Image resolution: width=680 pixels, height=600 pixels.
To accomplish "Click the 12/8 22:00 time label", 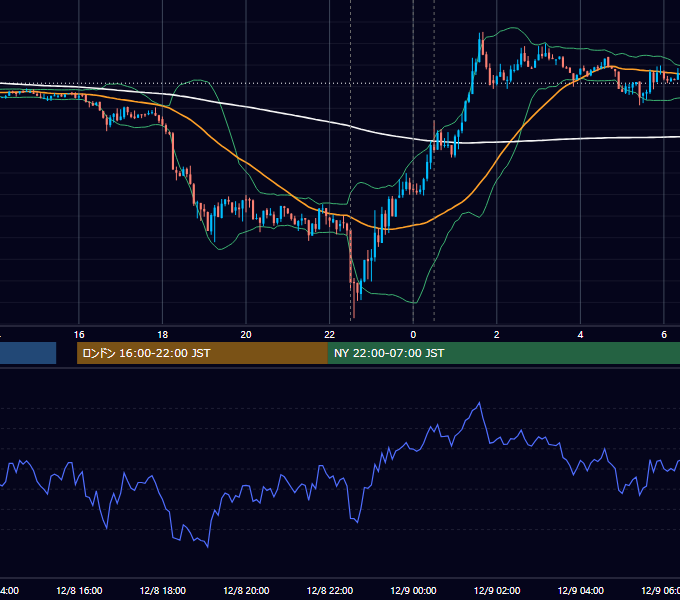I will click(330, 590).
